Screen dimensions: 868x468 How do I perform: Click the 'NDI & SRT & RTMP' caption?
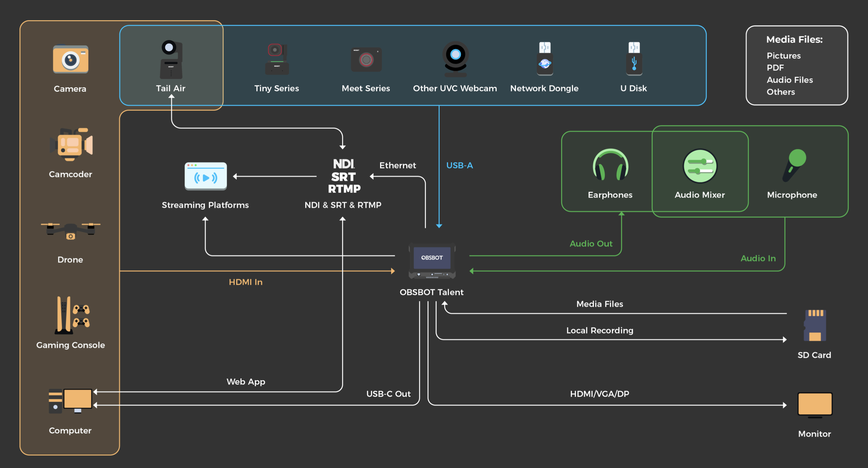pos(343,205)
